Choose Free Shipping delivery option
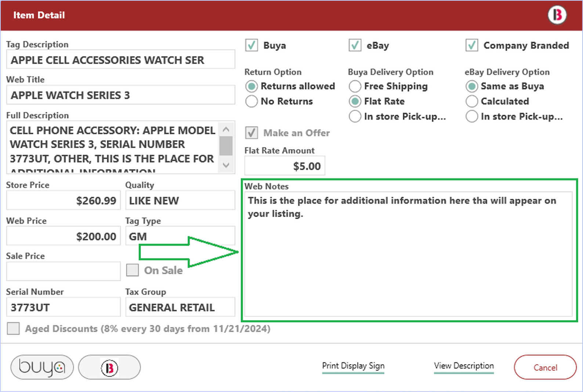Screen dimensions: 583x392 pos(355,87)
